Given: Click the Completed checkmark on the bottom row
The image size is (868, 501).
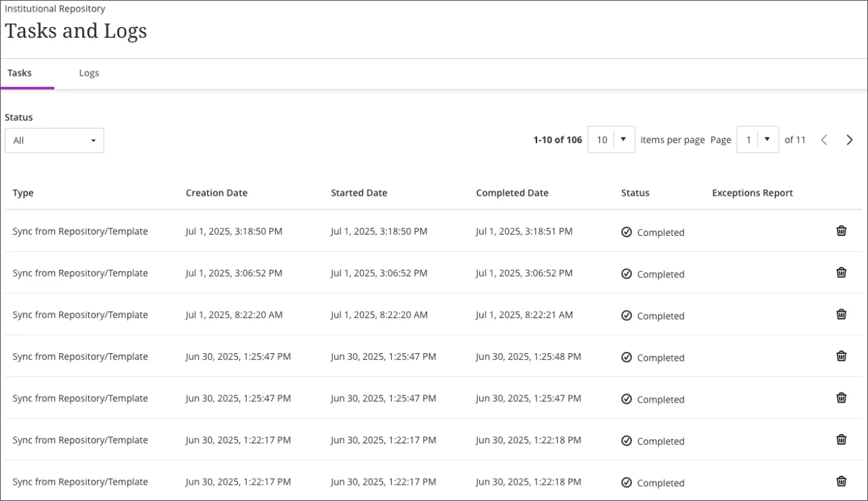Looking at the screenshot, I should point(627,482).
